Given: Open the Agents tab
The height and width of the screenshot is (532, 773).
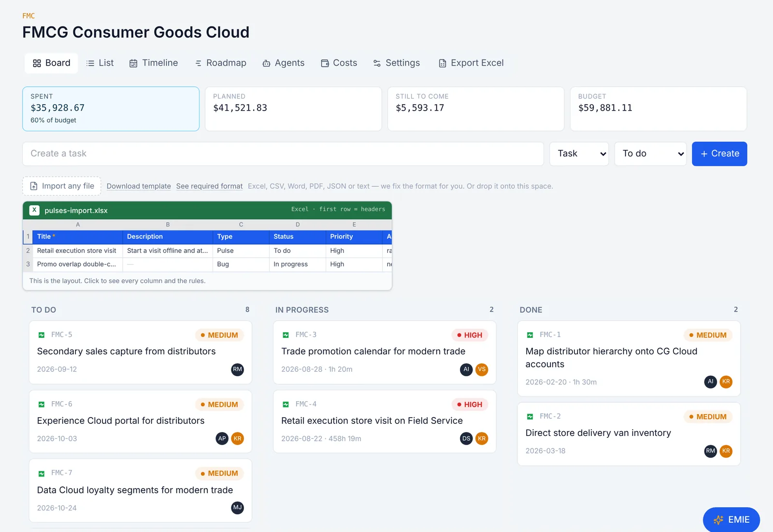Looking at the screenshot, I should pos(283,63).
